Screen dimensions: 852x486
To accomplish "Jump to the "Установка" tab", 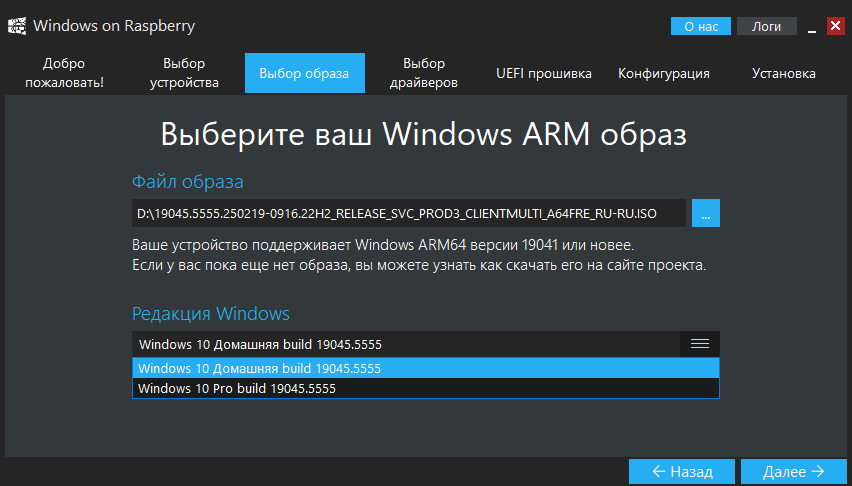I will tap(784, 73).
